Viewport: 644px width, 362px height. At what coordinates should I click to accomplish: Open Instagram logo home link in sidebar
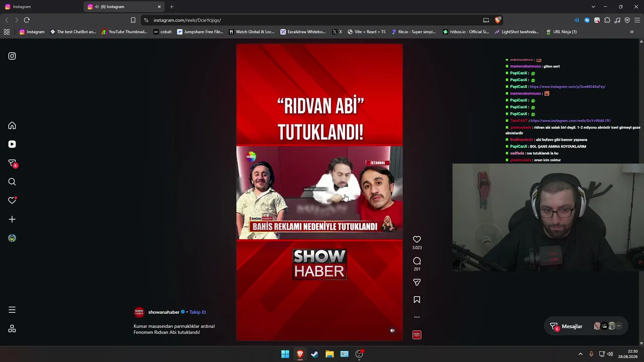(12, 56)
